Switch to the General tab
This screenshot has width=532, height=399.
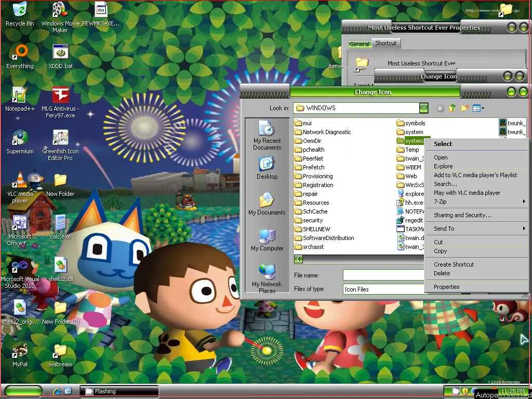tap(360, 44)
